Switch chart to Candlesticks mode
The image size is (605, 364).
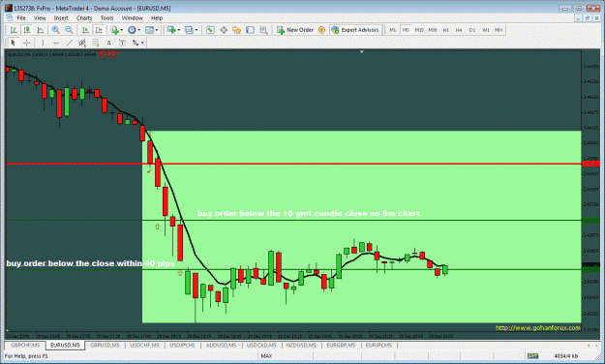[x=27, y=30]
